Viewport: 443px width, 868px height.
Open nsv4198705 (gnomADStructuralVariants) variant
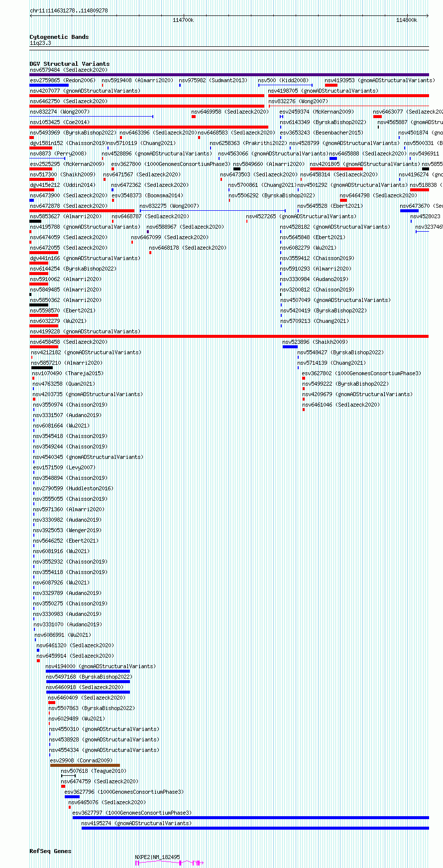tap(323, 91)
